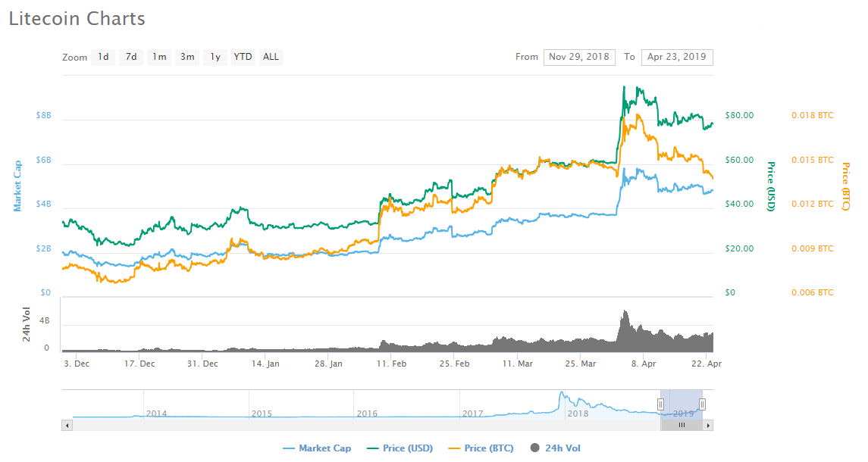Click the To date field
868x462 pixels.
[x=676, y=57]
